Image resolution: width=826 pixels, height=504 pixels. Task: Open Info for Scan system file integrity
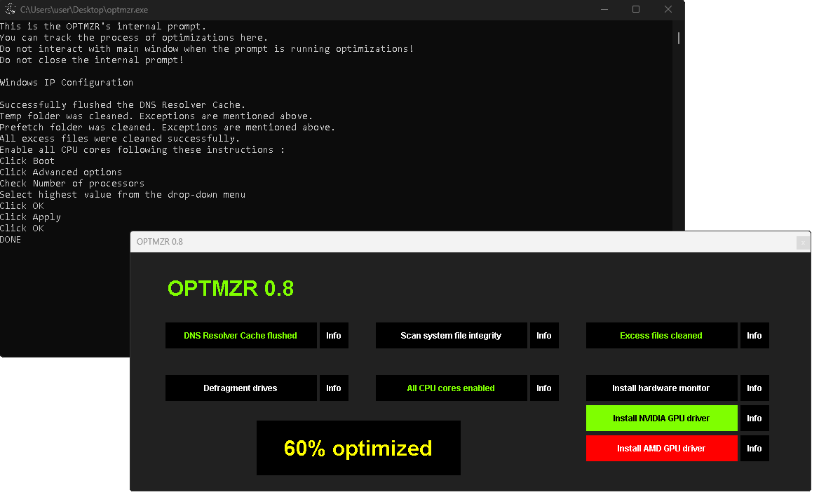tap(544, 336)
